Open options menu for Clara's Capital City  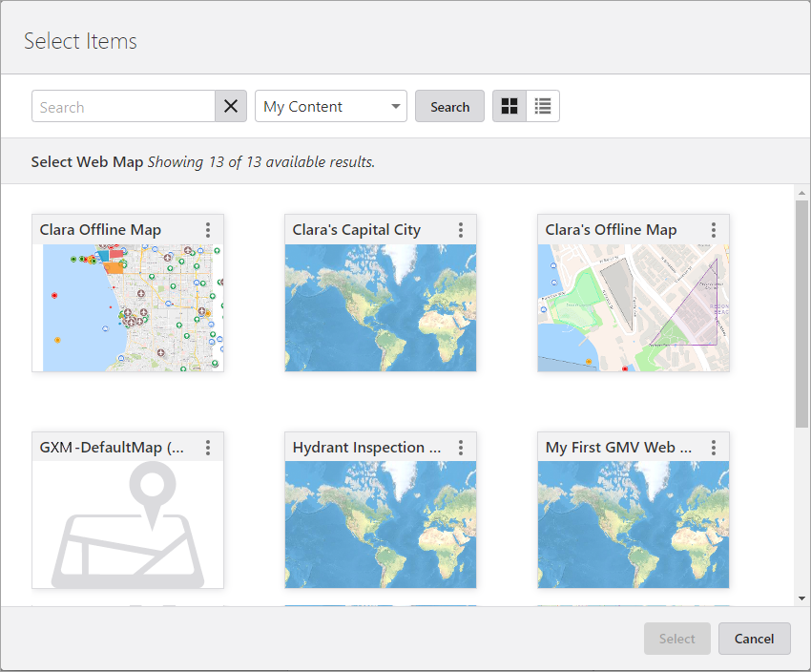coord(460,230)
